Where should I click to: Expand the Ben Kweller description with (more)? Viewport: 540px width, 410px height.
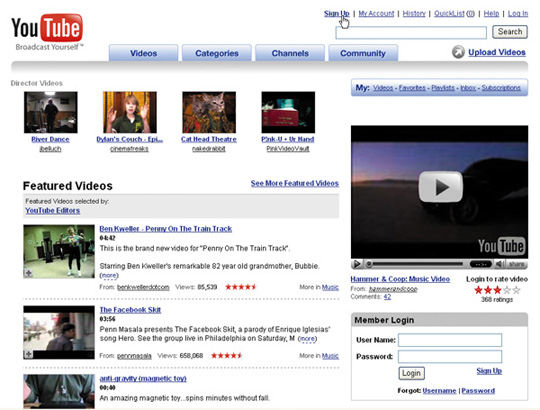pyautogui.click(x=109, y=275)
